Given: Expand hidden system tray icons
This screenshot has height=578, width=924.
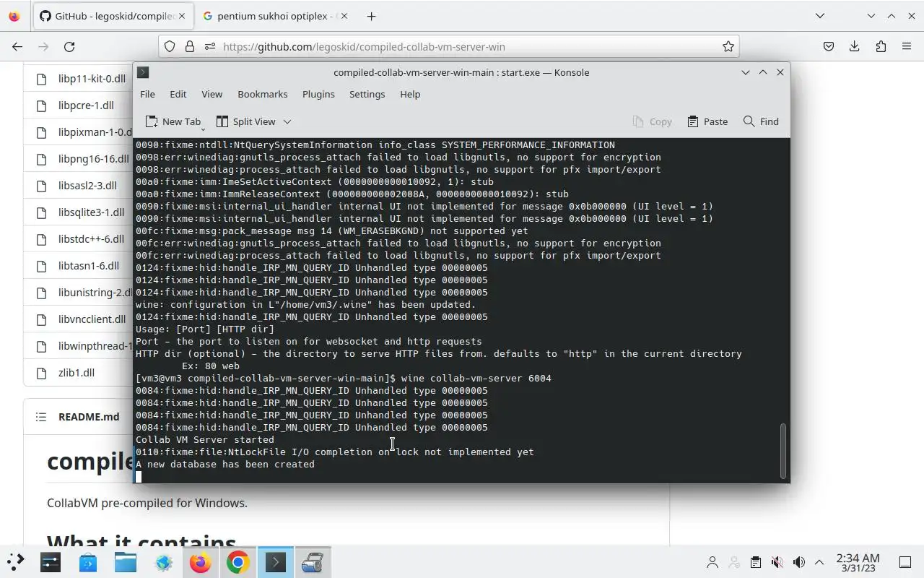Looking at the screenshot, I should 819,562.
